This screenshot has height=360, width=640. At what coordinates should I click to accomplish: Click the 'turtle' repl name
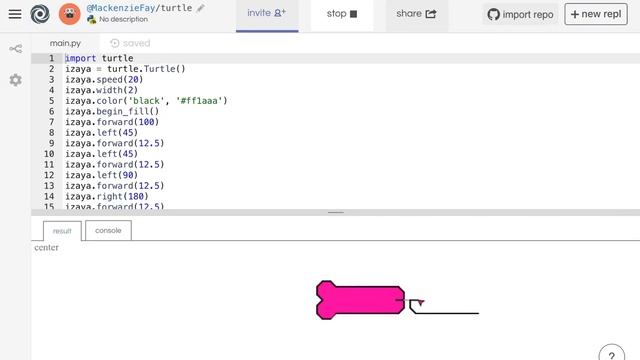[176, 8]
